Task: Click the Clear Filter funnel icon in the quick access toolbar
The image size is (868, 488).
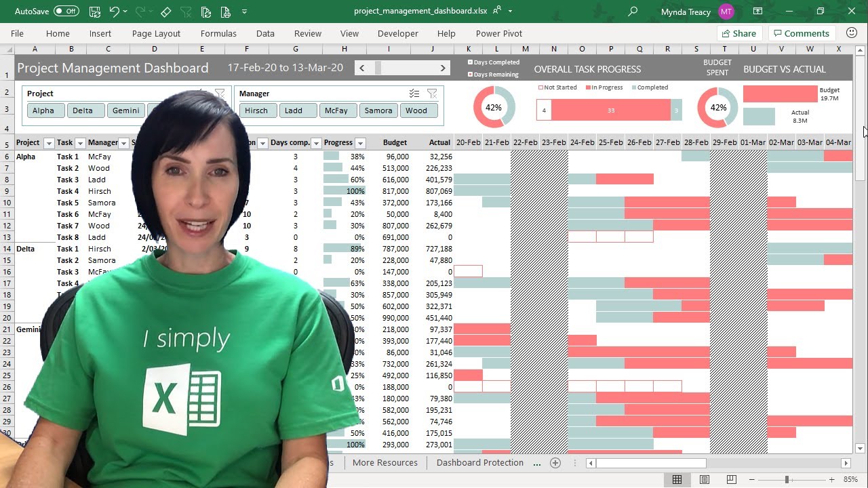Action: pyautogui.click(x=186, y=12)
